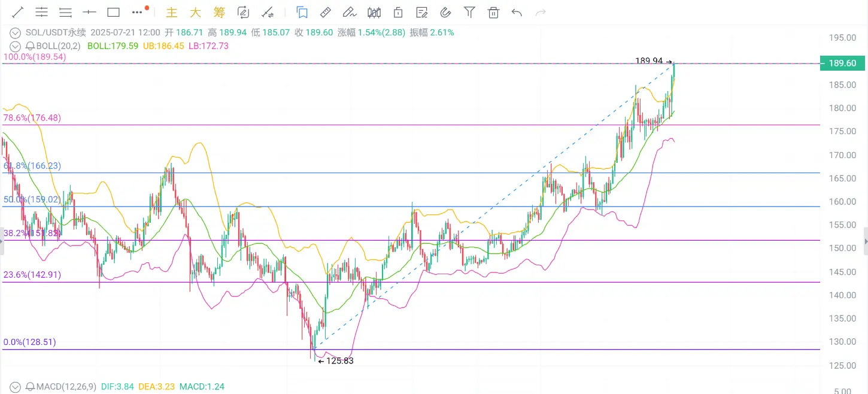Click the 100.0%(189.54) Fibonacci level label

[34, 57]
